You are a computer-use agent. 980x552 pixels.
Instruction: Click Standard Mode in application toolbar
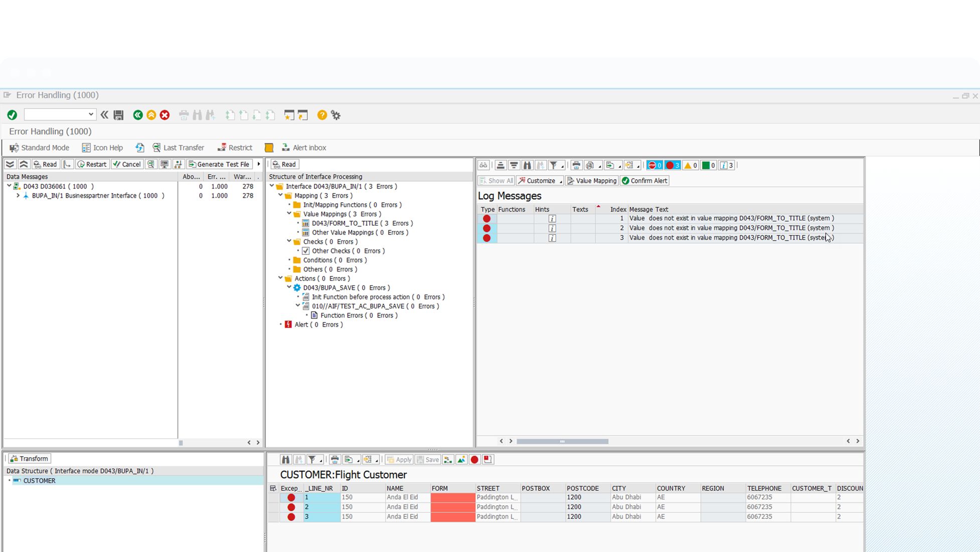pos(39,148)
